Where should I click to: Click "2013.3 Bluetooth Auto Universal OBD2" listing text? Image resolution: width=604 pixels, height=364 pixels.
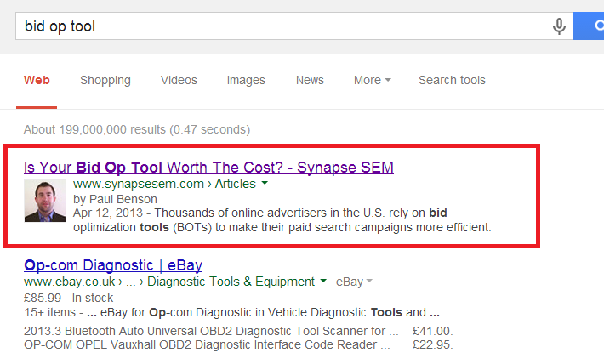tap(211, 331)
